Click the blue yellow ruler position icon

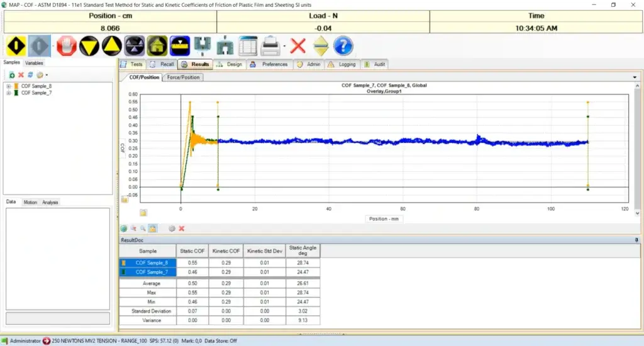coord(180,46)
